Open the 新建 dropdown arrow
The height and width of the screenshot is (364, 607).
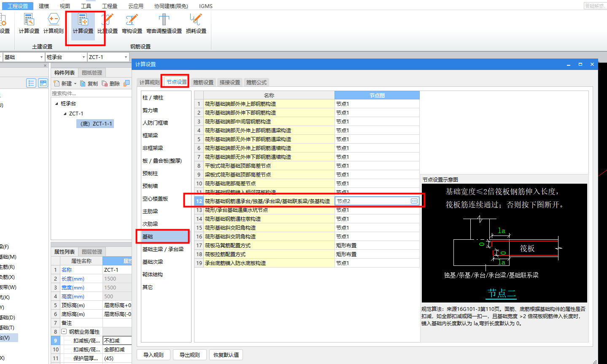pyautogui.click(x=76, y=83)
